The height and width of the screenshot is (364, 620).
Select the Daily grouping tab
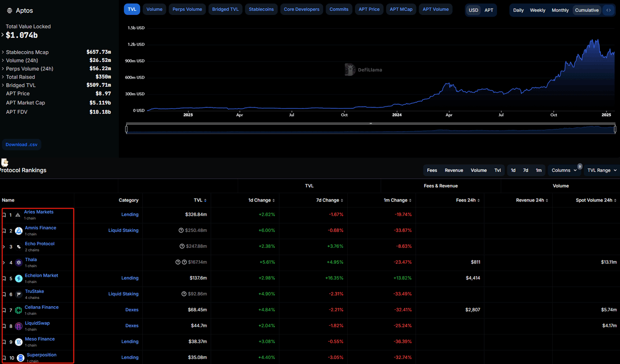[518, 10]
